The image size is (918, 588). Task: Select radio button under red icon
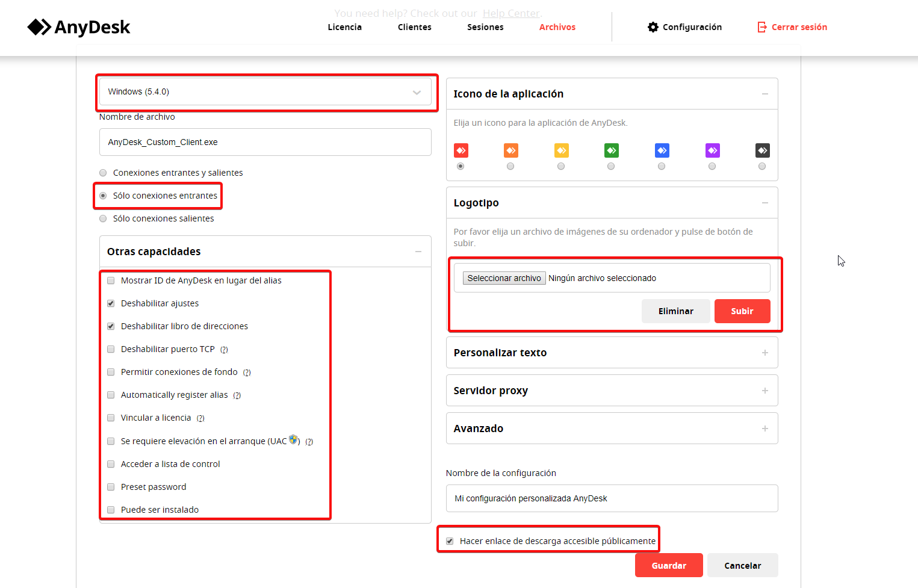coord(461,166)
